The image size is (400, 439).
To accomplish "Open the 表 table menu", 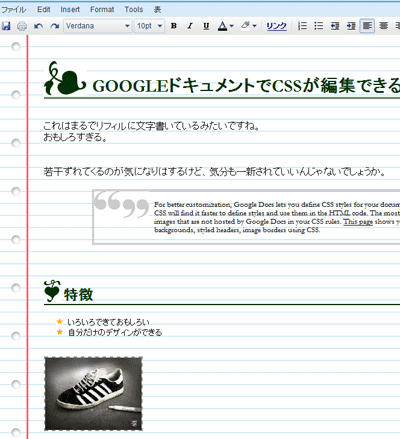I will click(157, 9).
